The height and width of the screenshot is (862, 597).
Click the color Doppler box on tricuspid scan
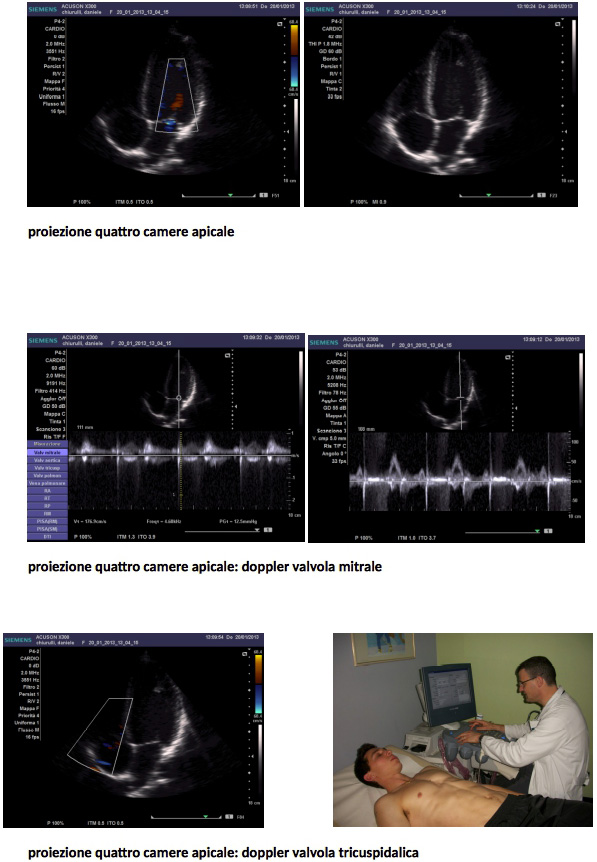(x=100, y=737)
